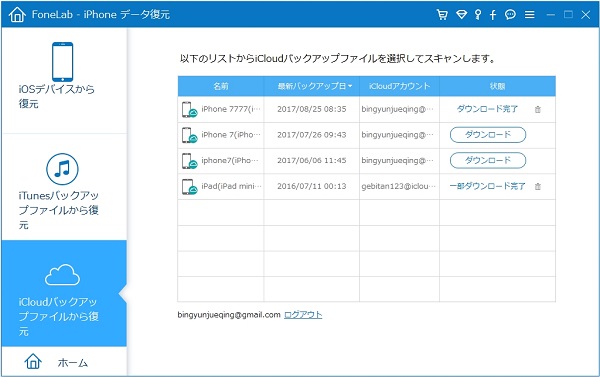Click the diamond upgrade icon

click(x=461, y=15)
